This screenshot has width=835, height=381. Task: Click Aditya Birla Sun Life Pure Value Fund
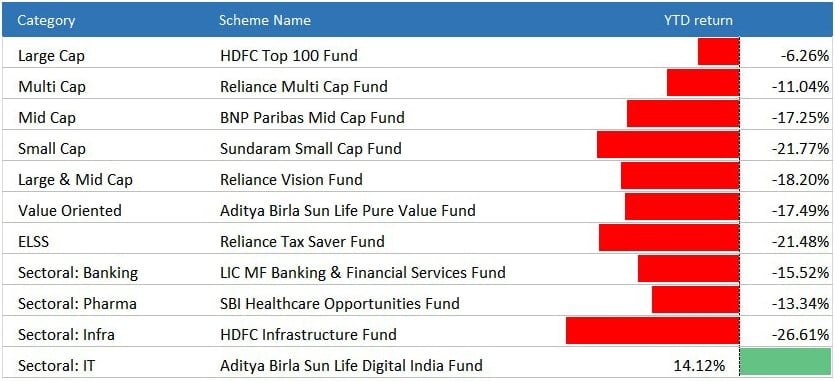[x=347, y=210]
